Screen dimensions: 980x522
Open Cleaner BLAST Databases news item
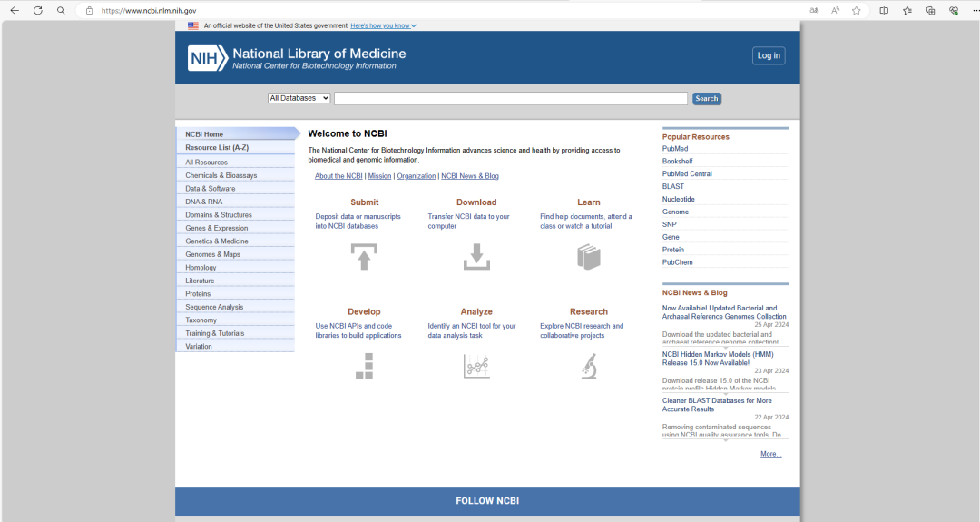pyautogui.click(x=717, y=405)
